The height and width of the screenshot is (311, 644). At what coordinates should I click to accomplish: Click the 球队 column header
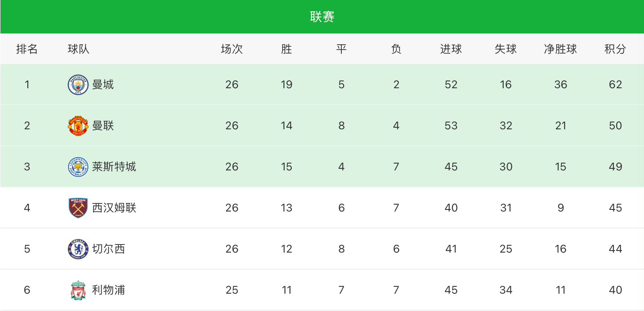(79, 49)
